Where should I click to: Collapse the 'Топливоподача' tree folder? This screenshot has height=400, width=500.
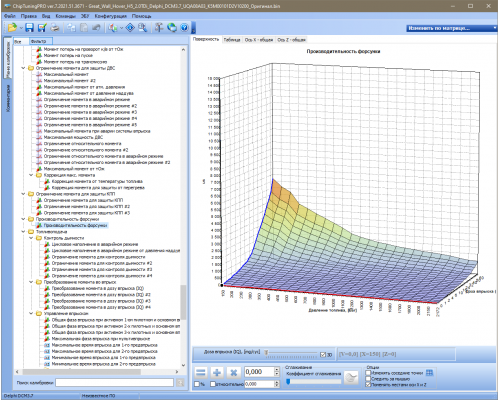(x=23, y=232)
